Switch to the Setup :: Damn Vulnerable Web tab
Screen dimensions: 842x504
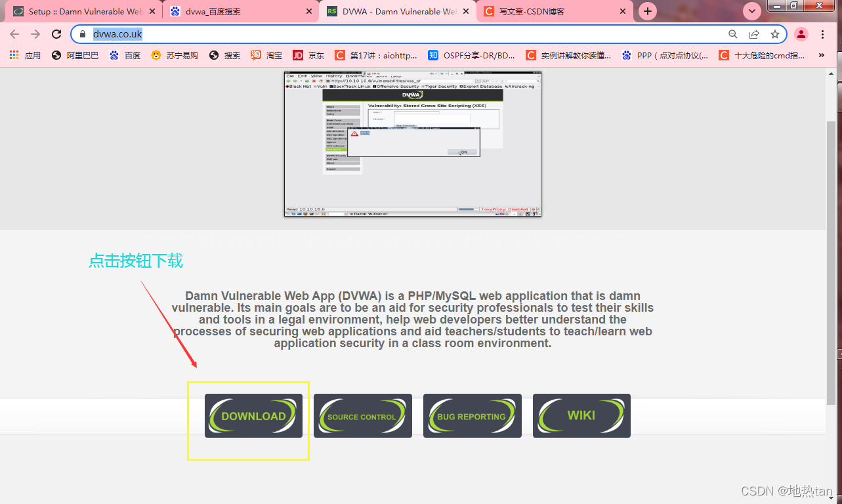pos(85,11)
